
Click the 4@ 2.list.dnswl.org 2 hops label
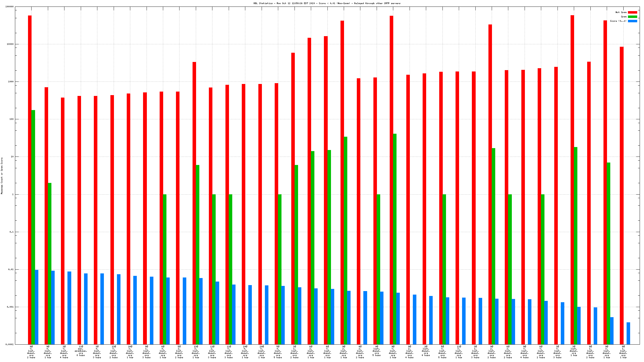click(360, 352)
